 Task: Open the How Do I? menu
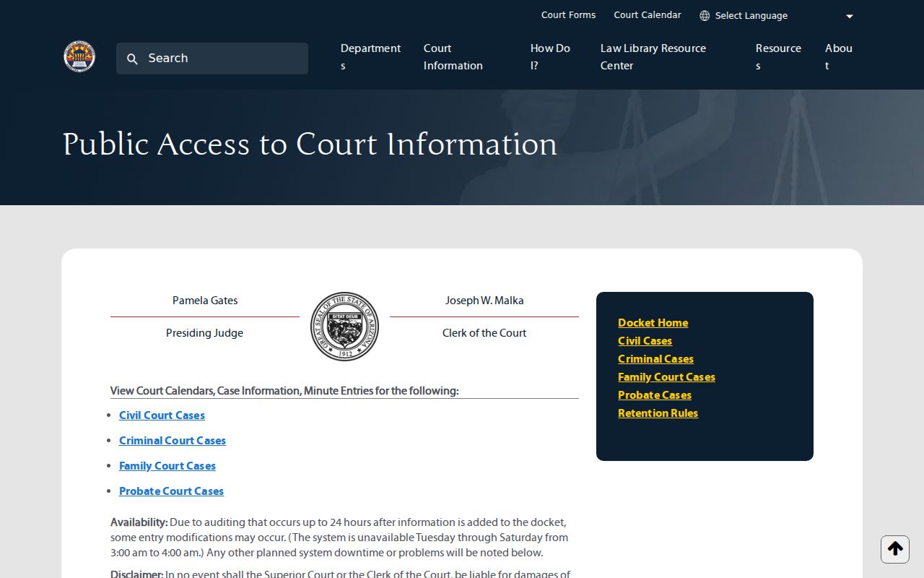point(550,57)
